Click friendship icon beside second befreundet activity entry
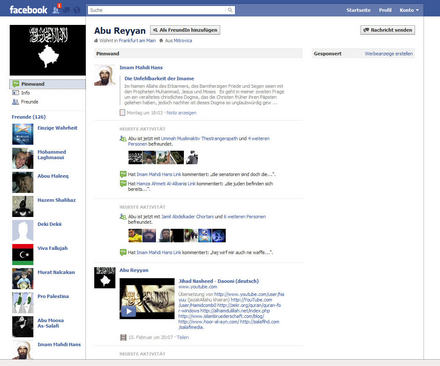Screen dimensions: 440x366 tap(123, 217)
